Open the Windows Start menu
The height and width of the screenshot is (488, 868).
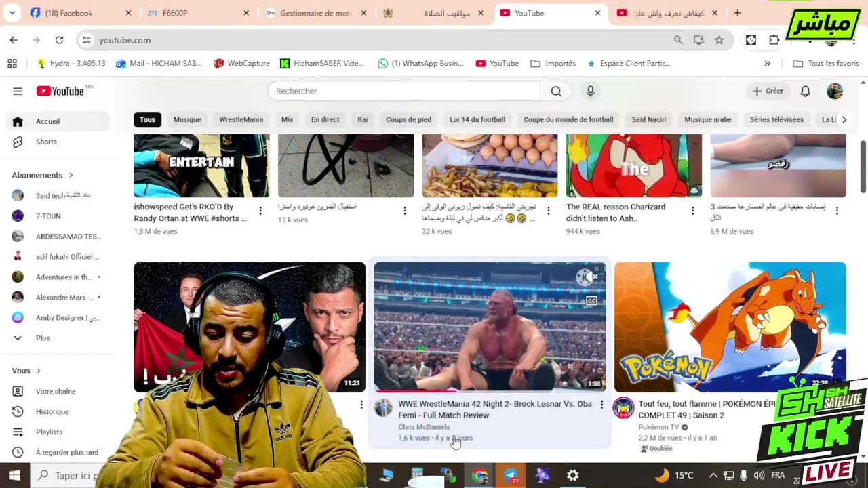coord(14,475)
